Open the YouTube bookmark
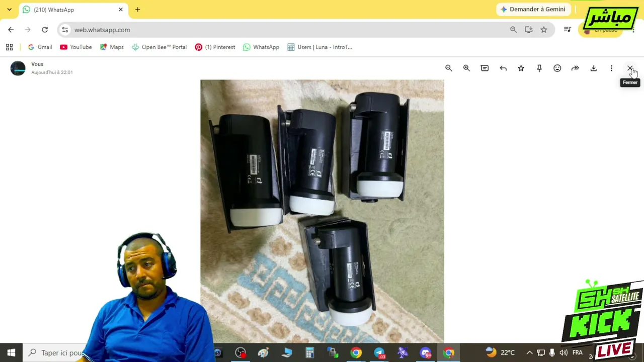Image resolution: width=644 pixels, height=362 pixels. [76, 47]
